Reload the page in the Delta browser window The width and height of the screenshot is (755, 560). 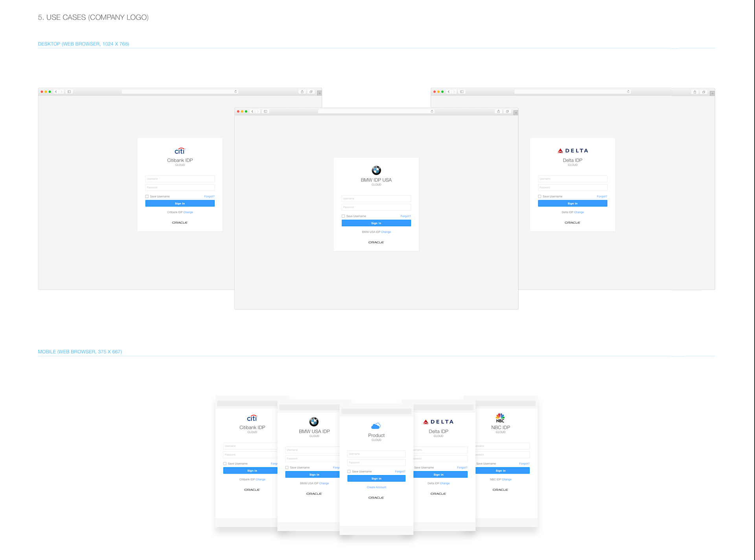coord(628,92)
